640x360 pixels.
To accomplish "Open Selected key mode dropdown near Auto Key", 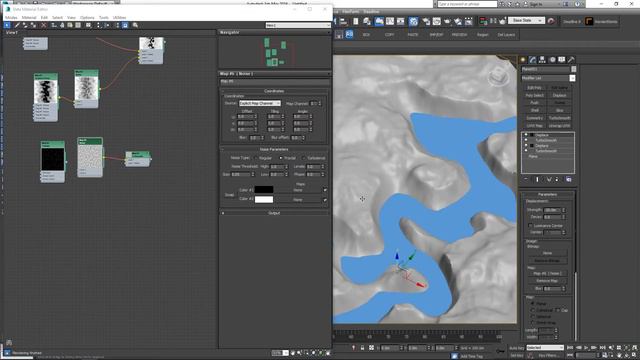I will [545, 348].
